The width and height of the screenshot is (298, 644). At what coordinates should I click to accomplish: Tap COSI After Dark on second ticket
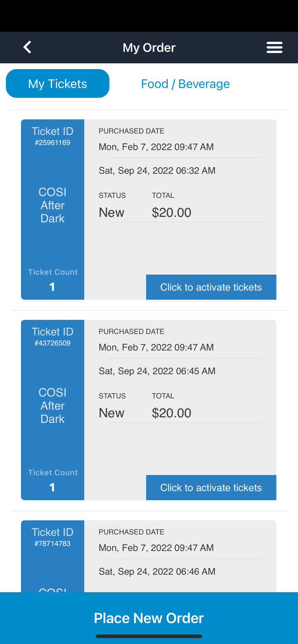click(52, 406)
